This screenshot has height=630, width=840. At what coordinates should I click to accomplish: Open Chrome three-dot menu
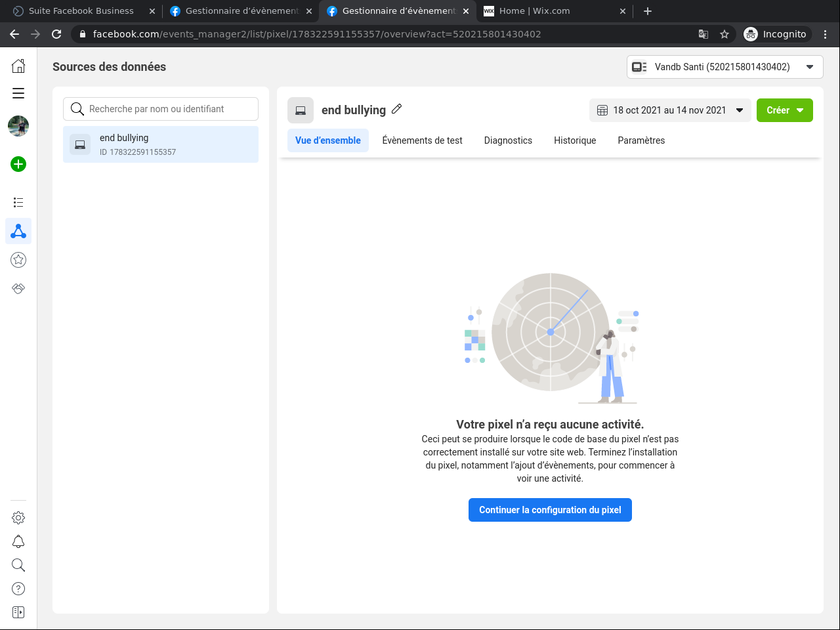(x=826, y=34)
